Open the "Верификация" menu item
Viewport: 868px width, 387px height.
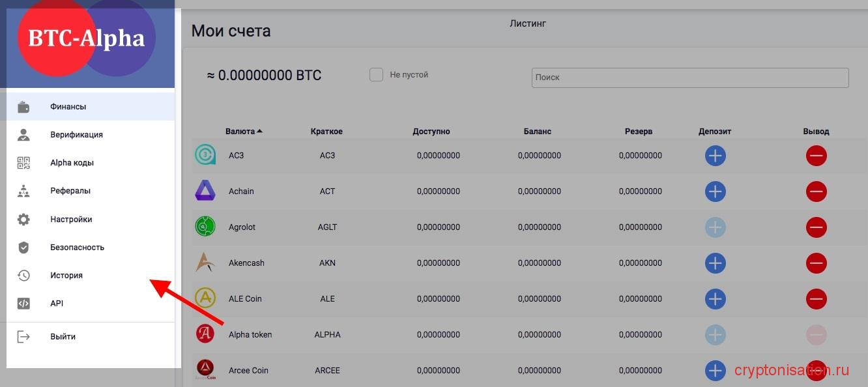[x=76, y=135]
